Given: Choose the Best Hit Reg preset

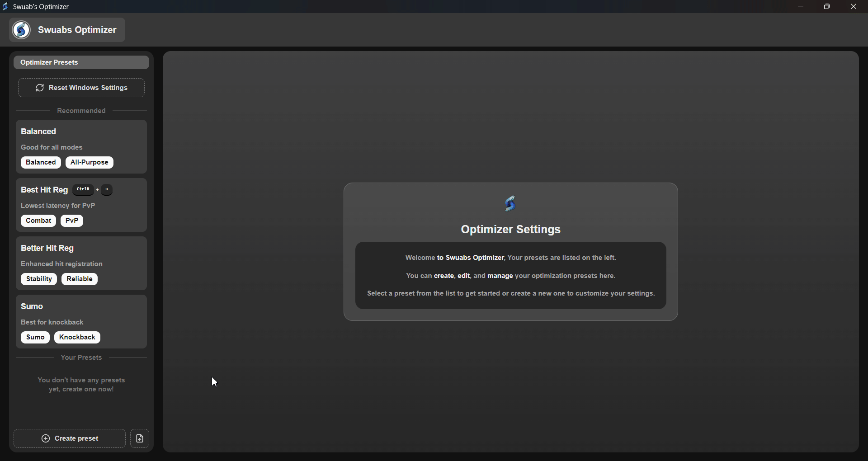Looking at the screenshot, I should click(44, 190).
